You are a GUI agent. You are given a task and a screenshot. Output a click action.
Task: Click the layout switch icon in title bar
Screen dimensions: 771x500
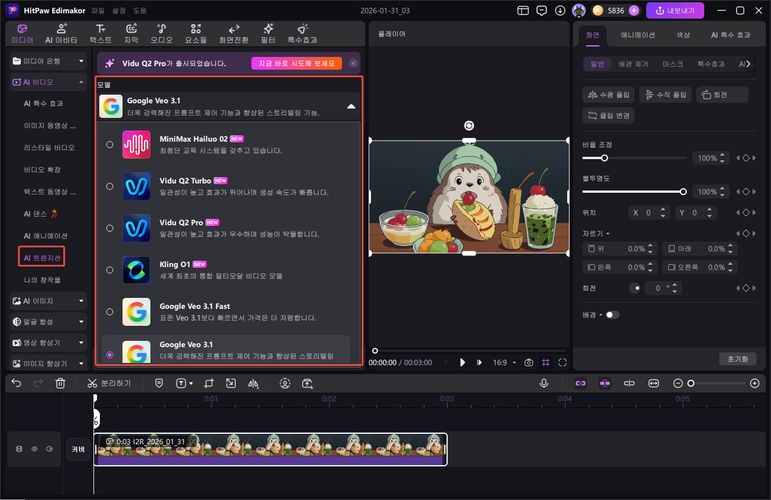523,10
